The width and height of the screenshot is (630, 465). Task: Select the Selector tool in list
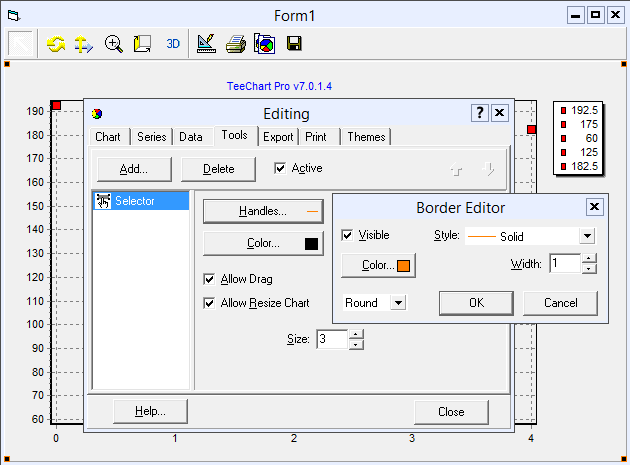pos(141,201)
